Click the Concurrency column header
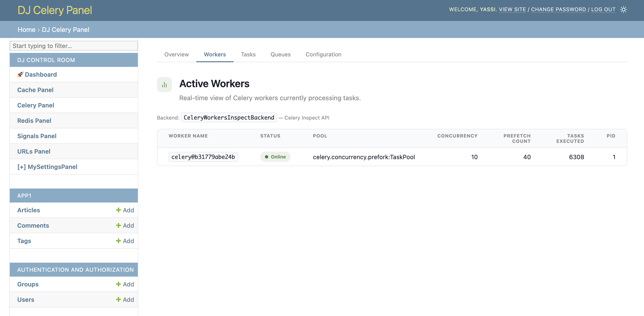This screenshot has height=316, width=644. point(457,136)
